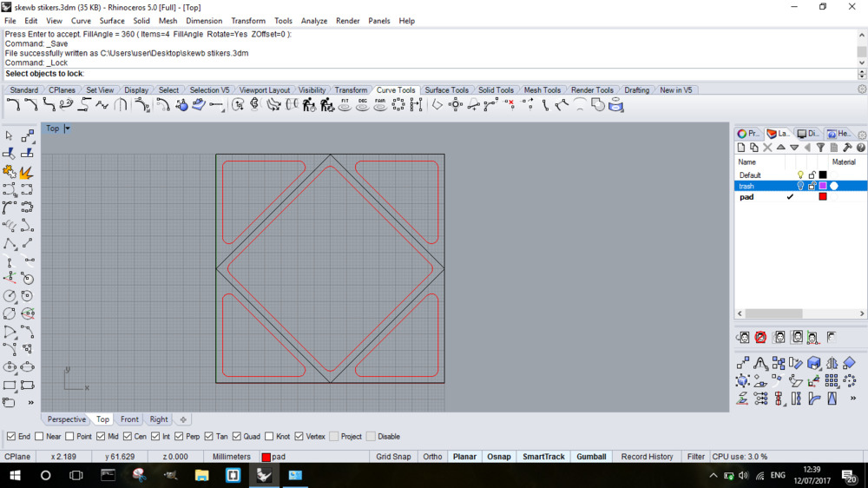The width and height of the screenshot is (868, 488).
Task: Click Record History in status bar
Action: point(647,457)
